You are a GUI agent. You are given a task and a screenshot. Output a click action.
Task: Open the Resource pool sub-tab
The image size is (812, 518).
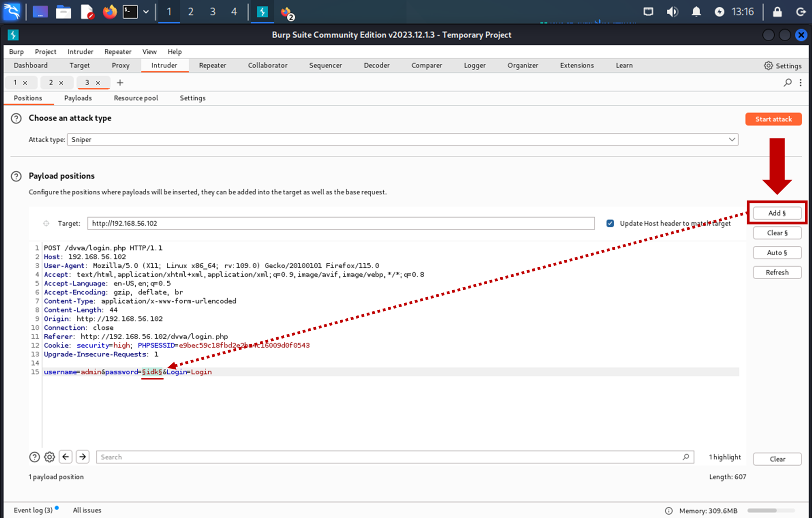(136, 98)
